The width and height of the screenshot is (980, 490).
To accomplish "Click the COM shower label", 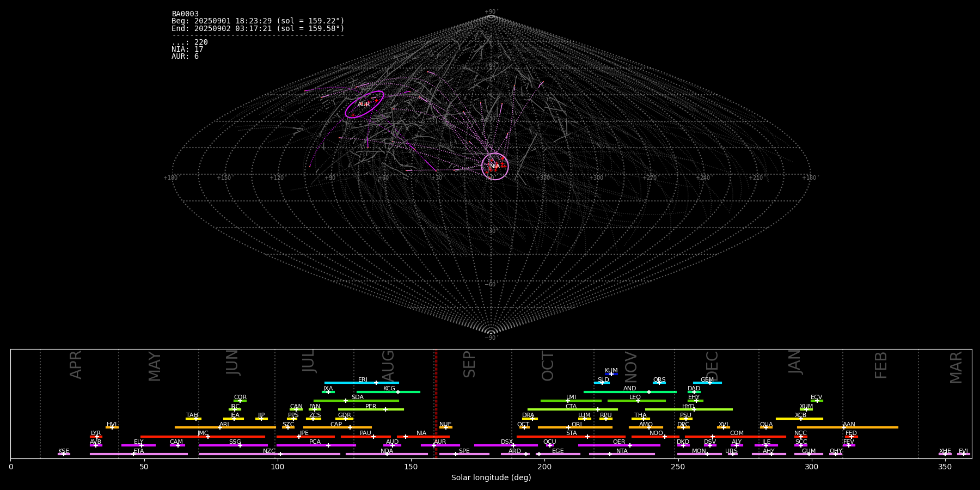I will point(737,433).
